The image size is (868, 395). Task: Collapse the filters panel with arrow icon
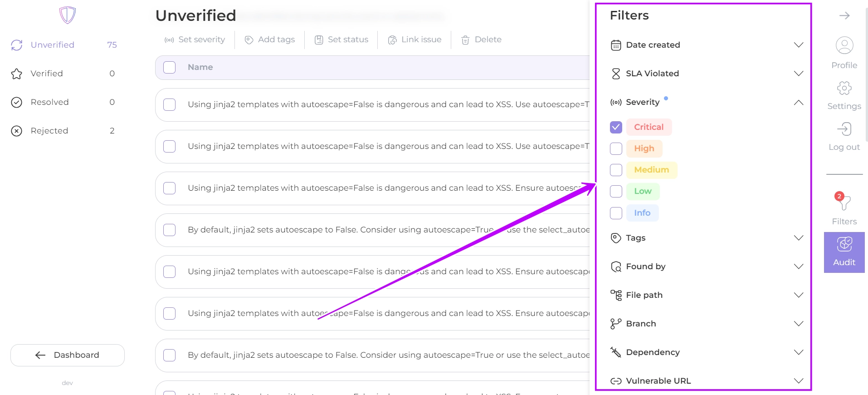[x=844, y=16]
